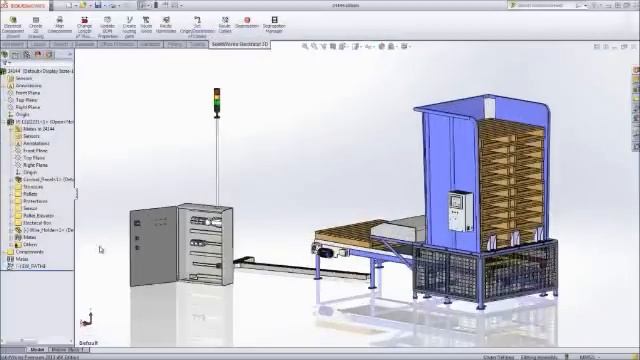Click the Save icon in quick access bar
Image resolution: width=640 pixels, height=360 pixels.
point(98,5)
